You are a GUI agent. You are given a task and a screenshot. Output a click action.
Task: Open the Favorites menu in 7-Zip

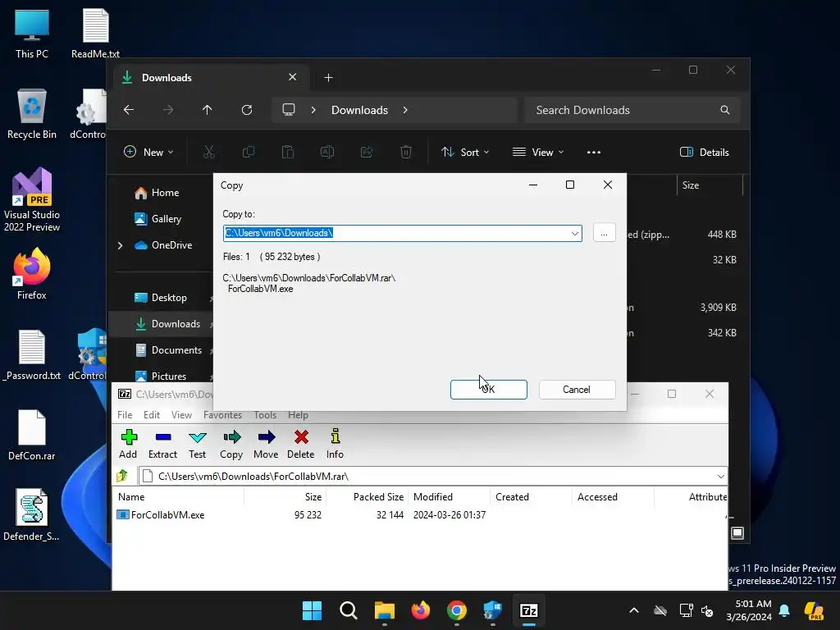pos(222,415)
